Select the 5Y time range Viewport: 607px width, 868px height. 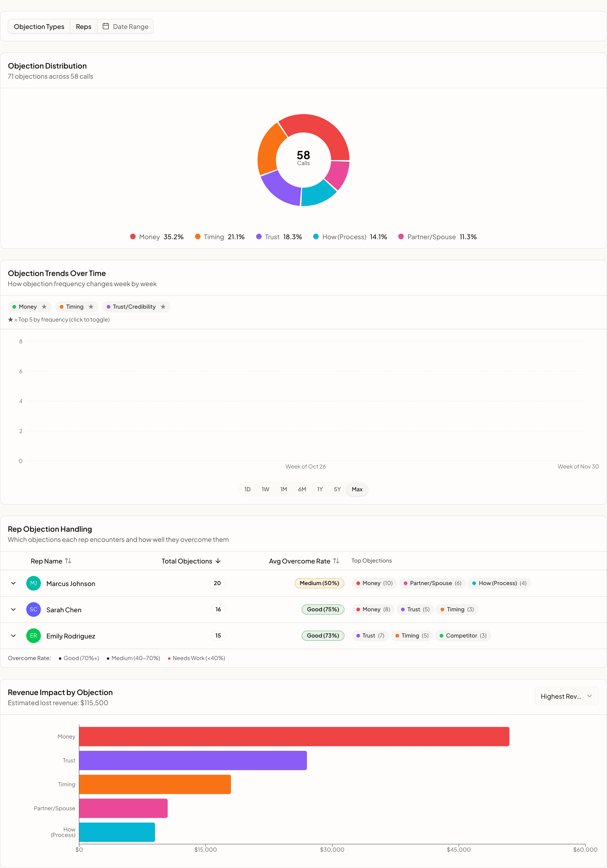tap(337, 489)
